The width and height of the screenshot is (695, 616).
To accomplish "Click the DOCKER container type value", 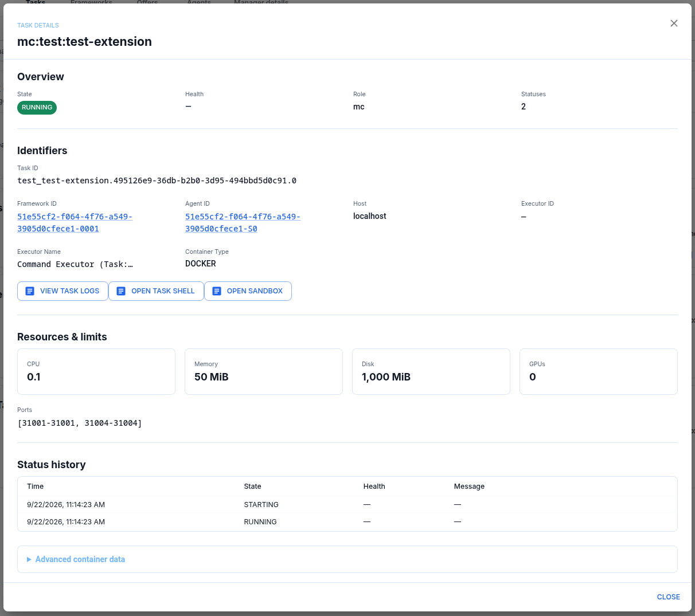I will point(201,264).
